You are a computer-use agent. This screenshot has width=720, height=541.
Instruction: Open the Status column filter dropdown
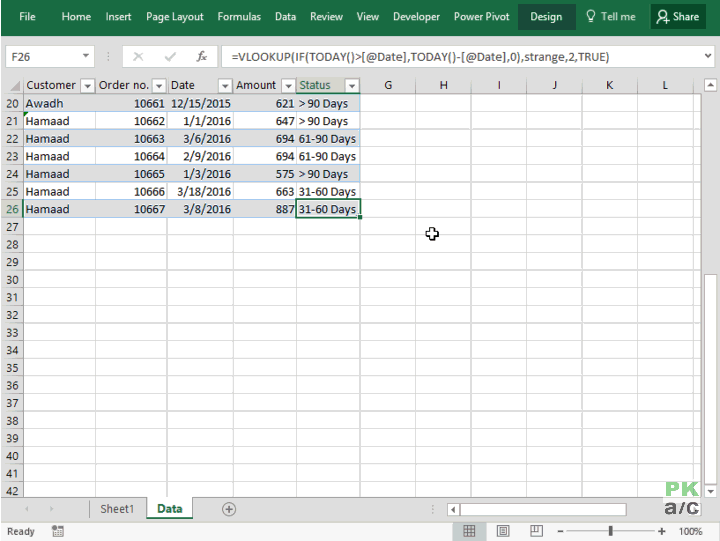[x=351, y=85]
